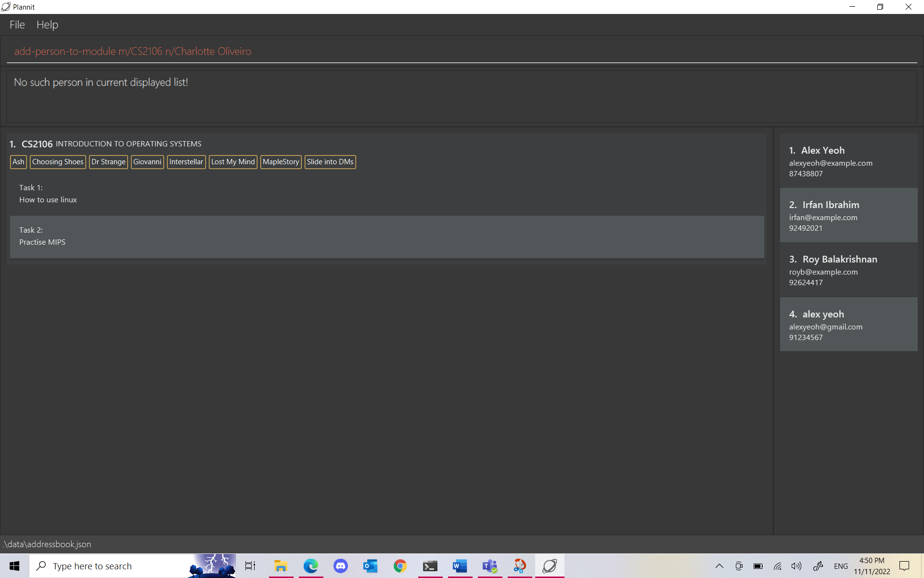Click the Choosing Shoes tag

click(58, 162)
